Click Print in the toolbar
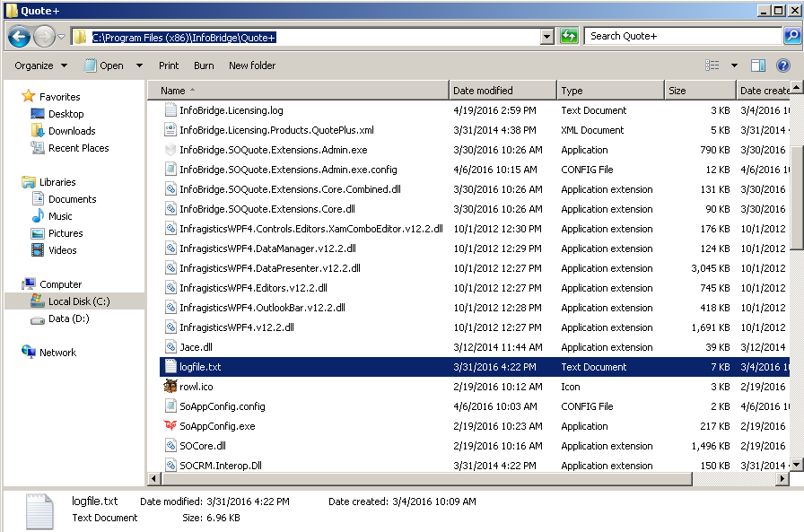The width and height of the screenshot is (804, 532). tap(169, 65)
